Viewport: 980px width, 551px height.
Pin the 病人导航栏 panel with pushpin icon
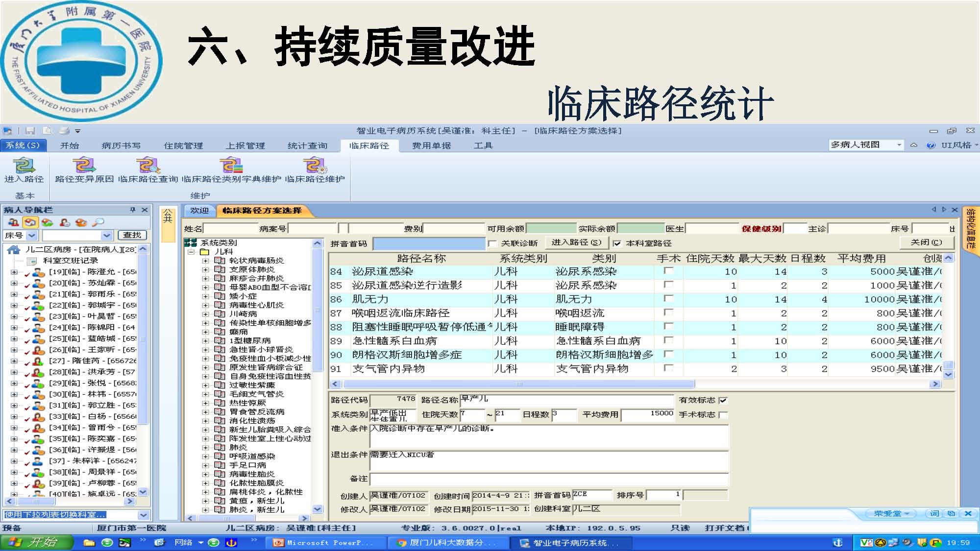[132, 210]
